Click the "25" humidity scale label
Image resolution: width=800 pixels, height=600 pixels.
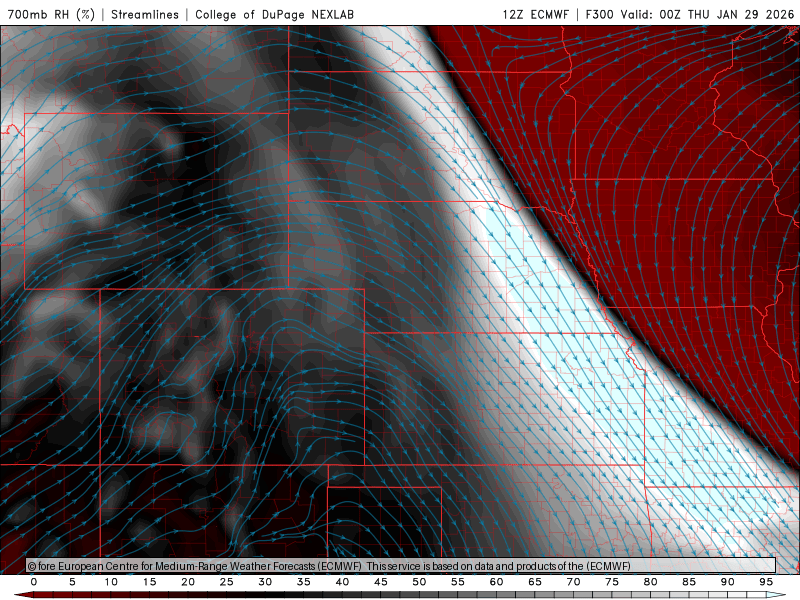(x=227, y=582)
